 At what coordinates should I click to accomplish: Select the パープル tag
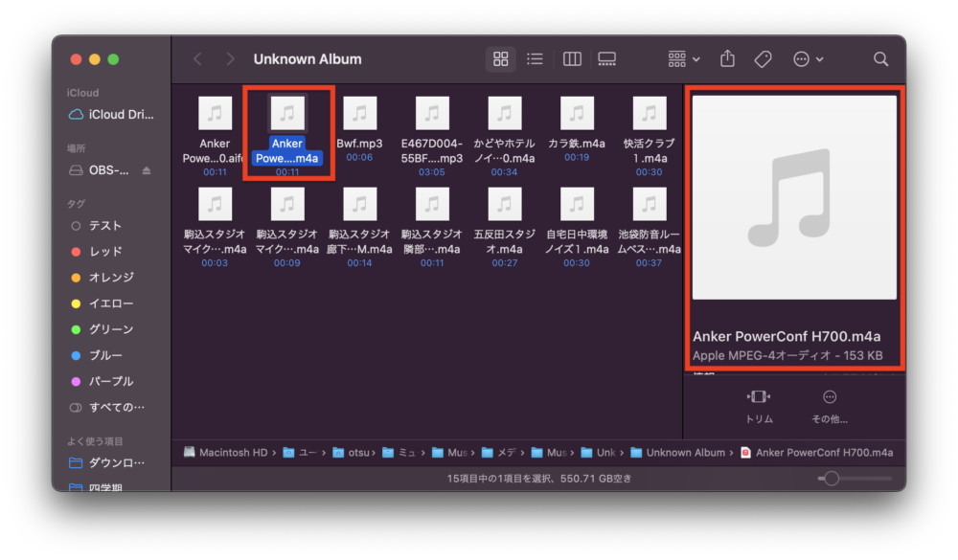coord(103,381)
